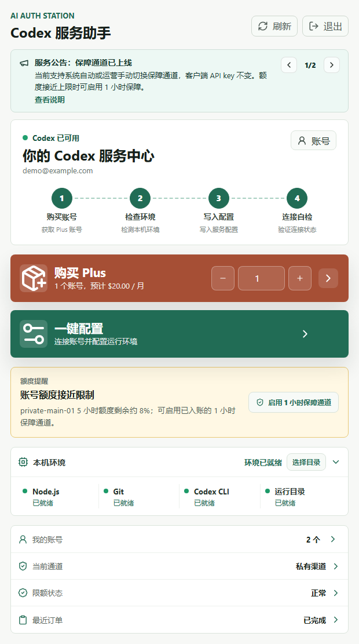359x644 pixels.
Task: Select step 4 连接自检 circle
Action: pyautogui.click(x=297, y=198)
